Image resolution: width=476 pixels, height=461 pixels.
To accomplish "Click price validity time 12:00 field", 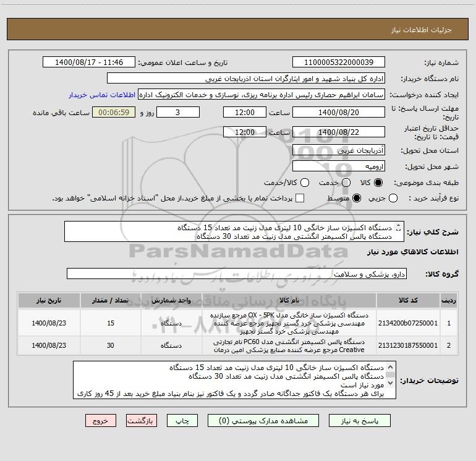I will (245, 132).
